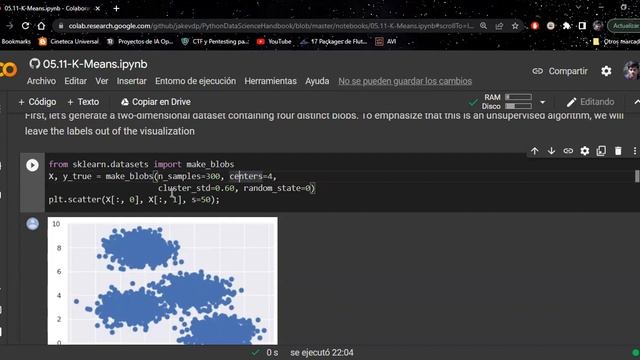Screen dimensions: 640x360
Task: Toggle browser side panel icon
Action: coord(582,26)
